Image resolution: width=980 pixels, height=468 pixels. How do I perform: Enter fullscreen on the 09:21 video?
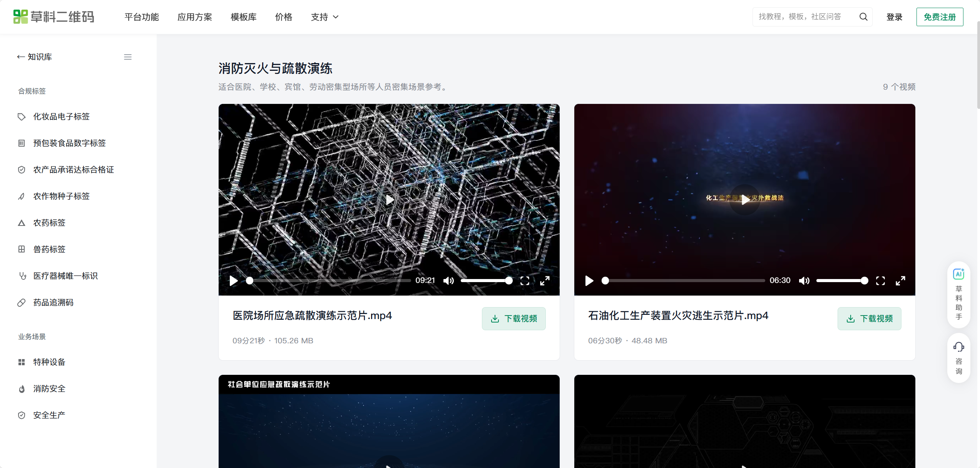click(525, 281)
